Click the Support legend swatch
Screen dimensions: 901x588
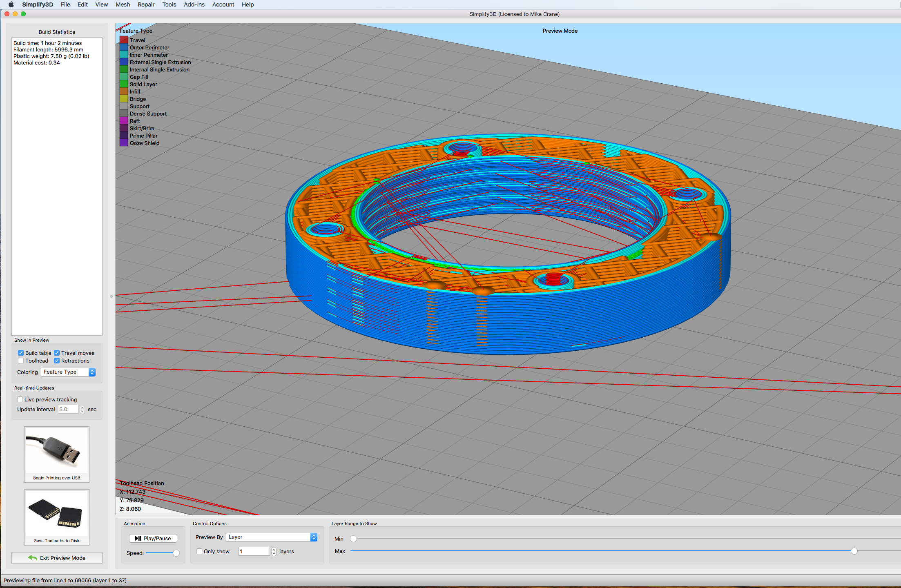pyautogui.click(x=124, y=106)
